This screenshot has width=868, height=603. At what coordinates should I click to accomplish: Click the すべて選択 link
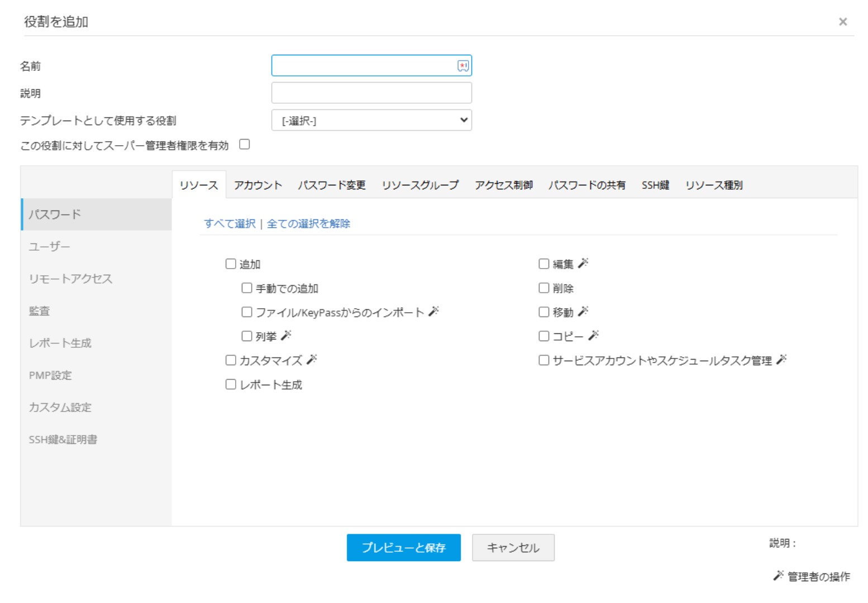230,223
